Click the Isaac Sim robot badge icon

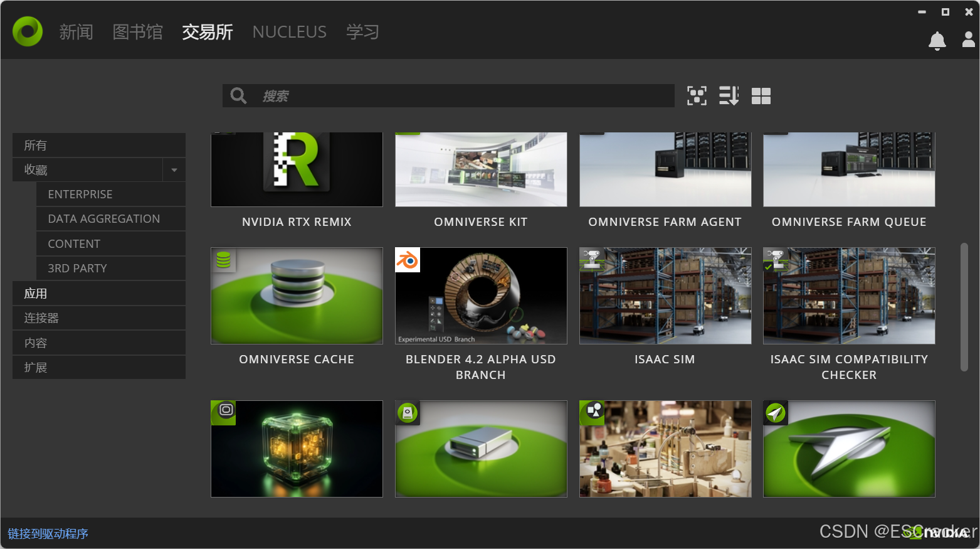pyautogui.click(x=592, y=260)
